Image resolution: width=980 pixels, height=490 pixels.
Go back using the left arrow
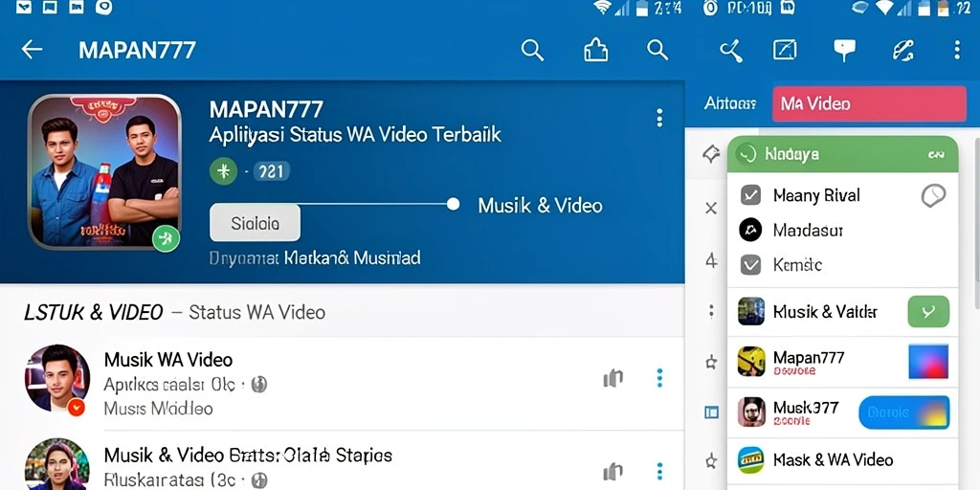coord(32,50)
